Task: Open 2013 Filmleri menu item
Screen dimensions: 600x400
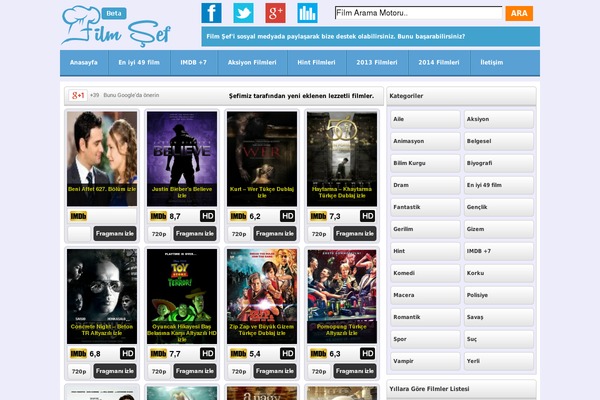Action: click(x=377, y=62)
